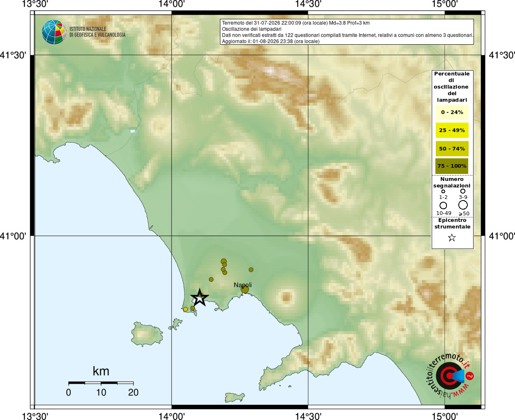Viewport: 515px width, 420px height.
Task: Click the 'Aggiornato il: 01-08-2026' line
Action: pos(271,41)
